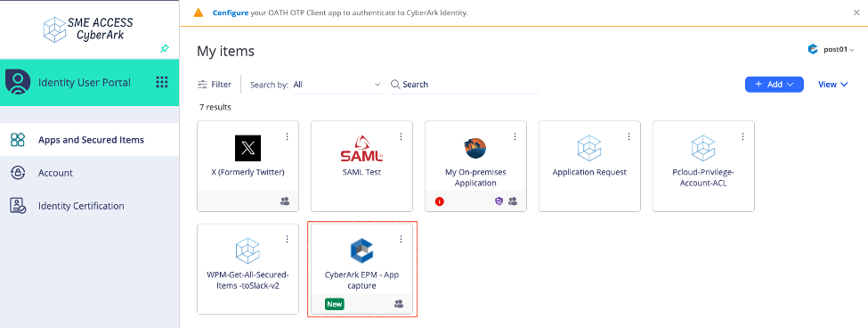Open the CyberArk EPM App capture three-dot menu
This screenshot has height=328, width=868.
[x=402, y=239]
